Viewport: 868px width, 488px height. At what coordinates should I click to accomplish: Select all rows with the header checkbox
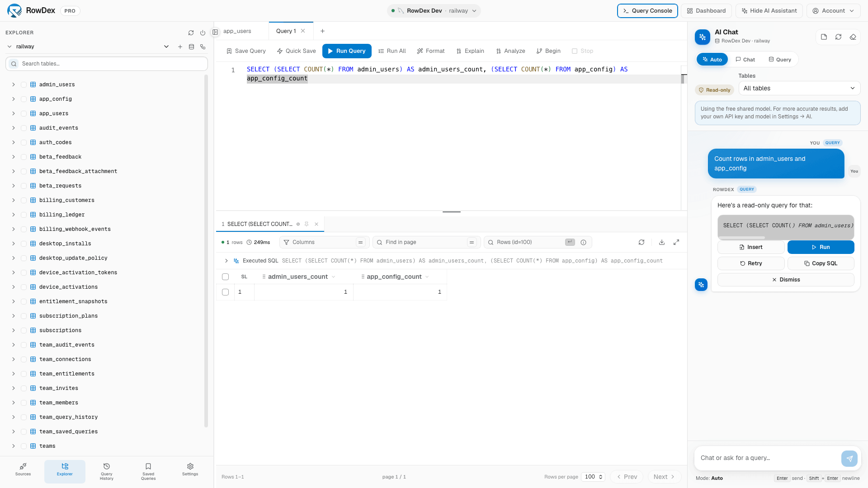pos(225,277)
